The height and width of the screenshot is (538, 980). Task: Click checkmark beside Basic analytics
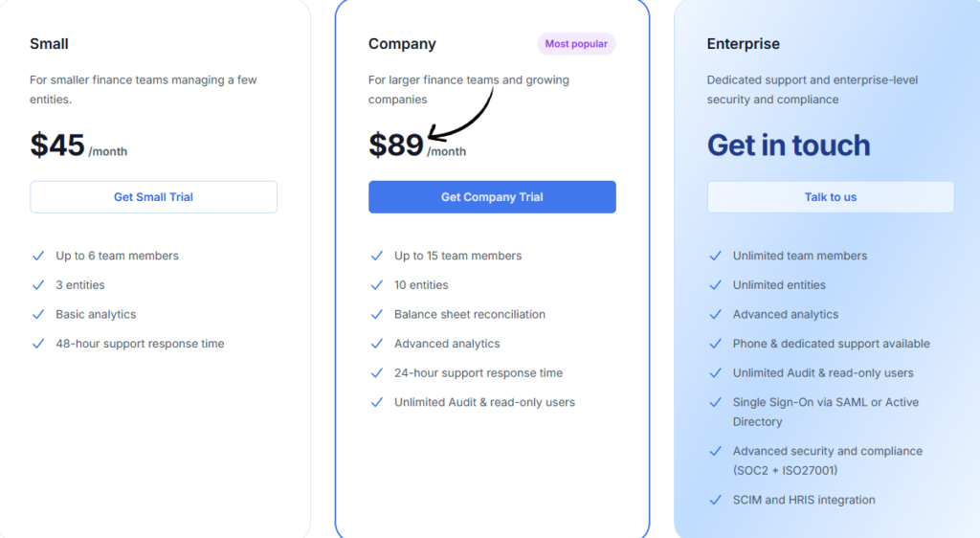[x=38, y=314]
